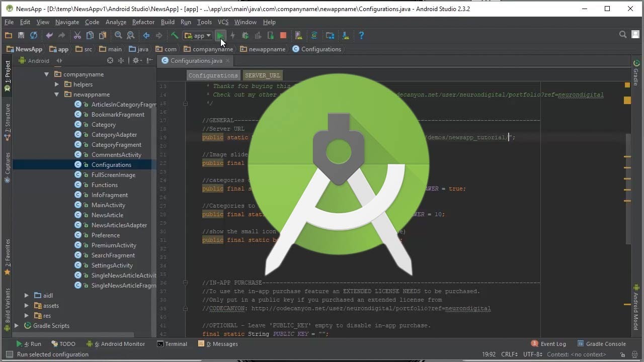Click the Replace toolbar icon
644x362 pixels.
point(131,35)
